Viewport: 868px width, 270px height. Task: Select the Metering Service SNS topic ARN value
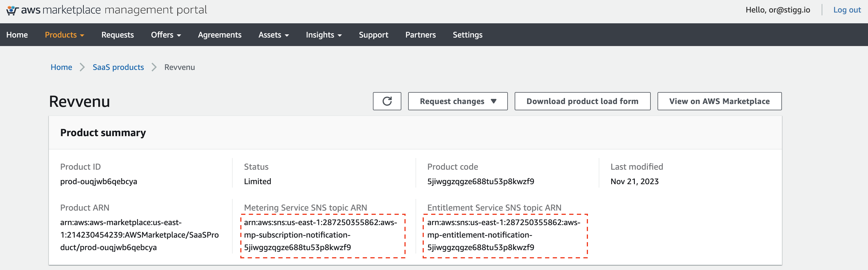click(320, 235)
